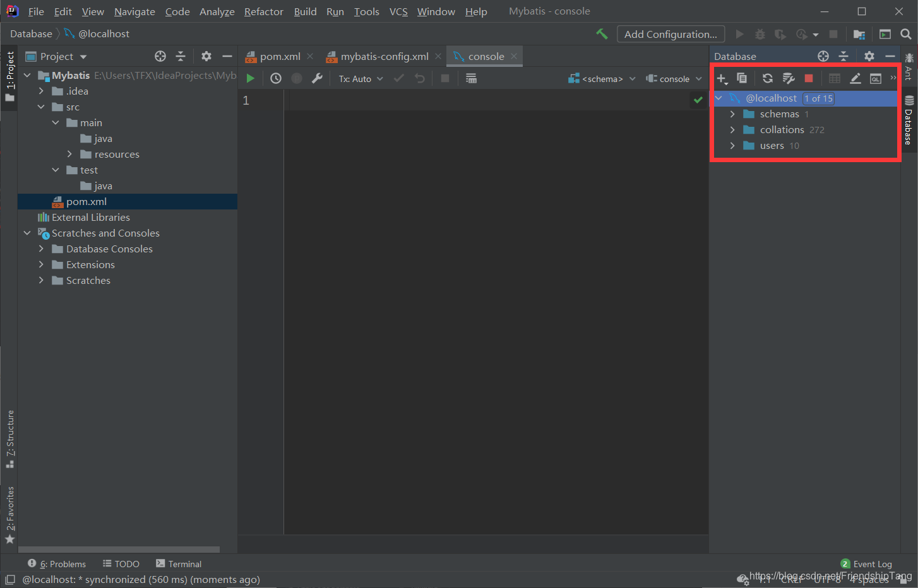The image size is (918, 588).
Task: Add a new data source plus icon
Action: (722, 79)
